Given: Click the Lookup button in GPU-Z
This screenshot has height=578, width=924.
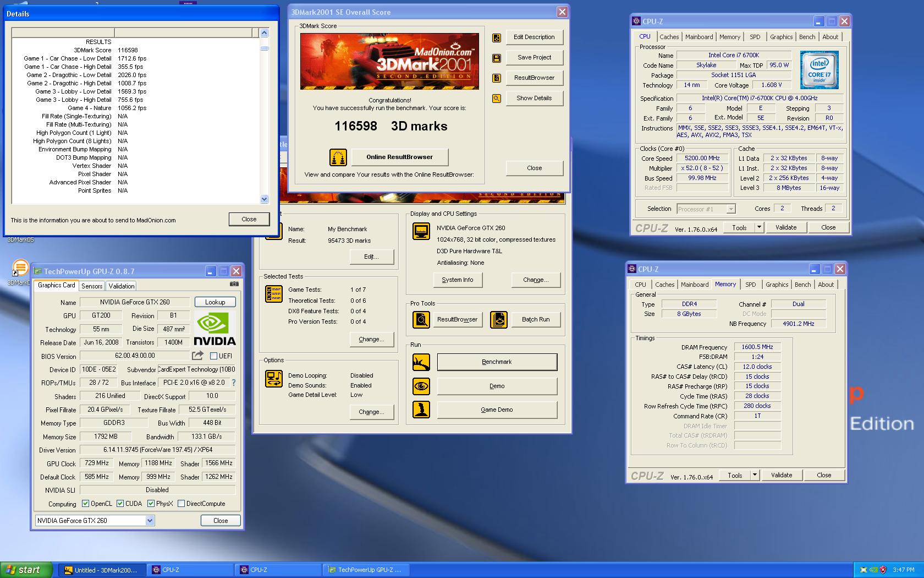Looking at the screenshot, I should coord(215,302).
